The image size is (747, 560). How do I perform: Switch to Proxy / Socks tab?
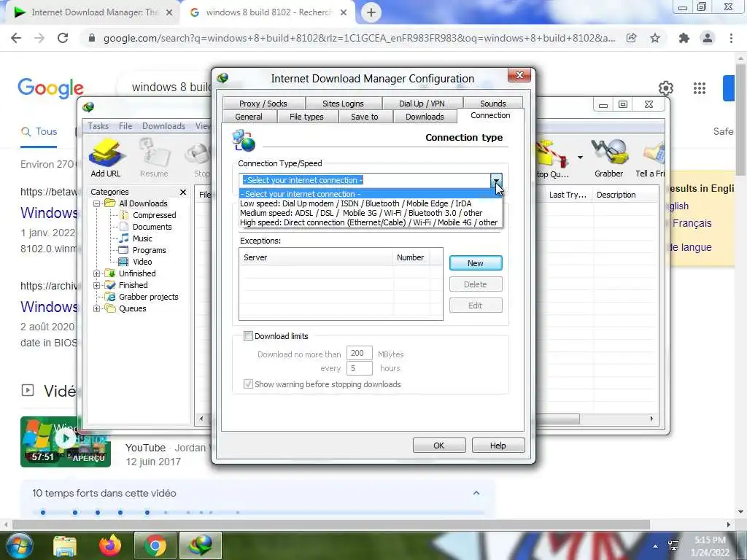tap(263, 104)
